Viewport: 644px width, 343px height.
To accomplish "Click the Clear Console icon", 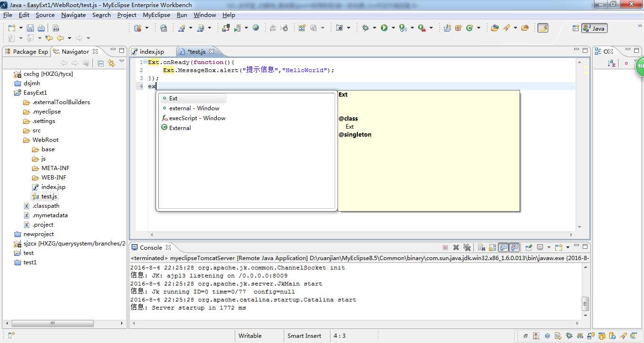I will [481, 247].
